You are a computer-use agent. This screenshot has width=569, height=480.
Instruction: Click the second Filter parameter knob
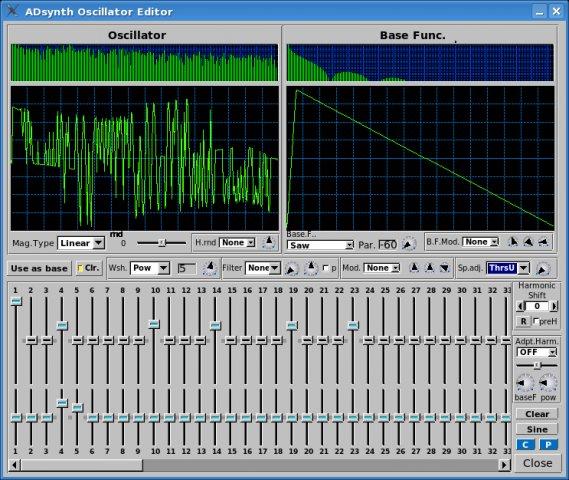[x=311, y=268]
